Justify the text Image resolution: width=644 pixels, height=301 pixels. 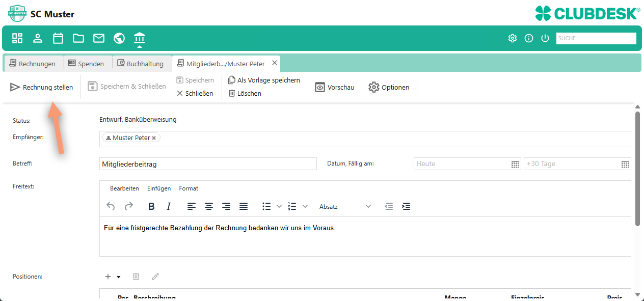coord(244,206)
